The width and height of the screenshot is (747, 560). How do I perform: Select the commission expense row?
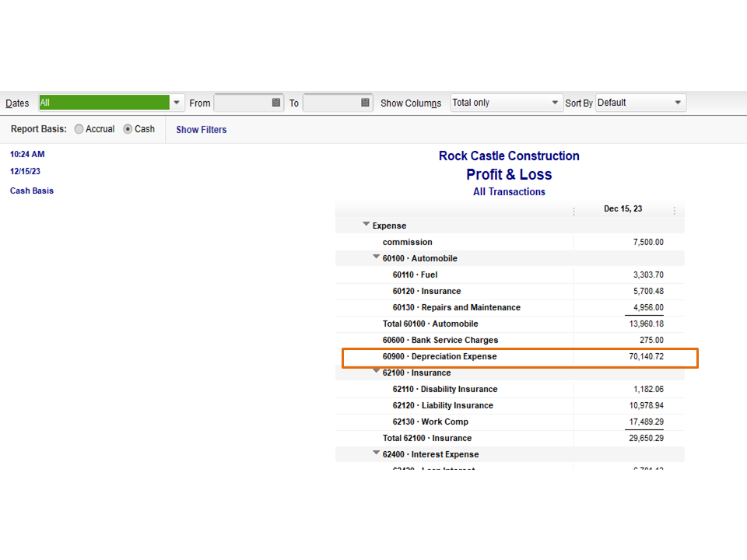pos(510,242)
